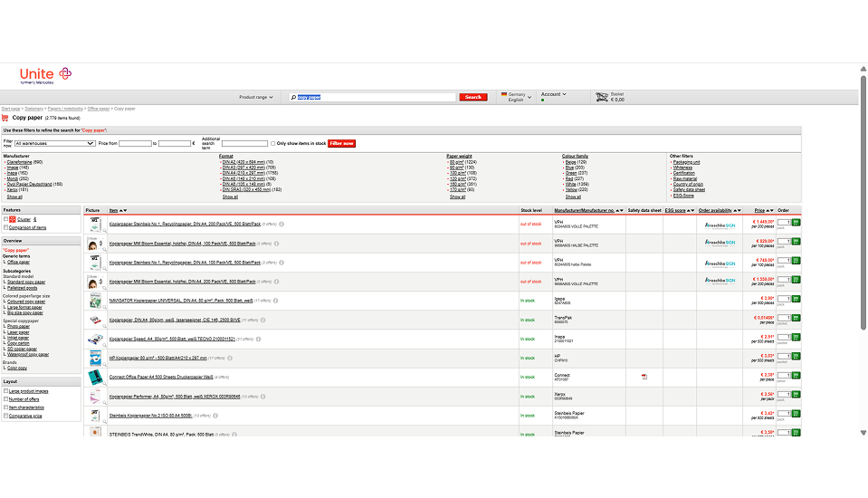
Task: Open NAVIGATOR Kopierpapier product thumbnail
Action: click(x=95, y=301)
